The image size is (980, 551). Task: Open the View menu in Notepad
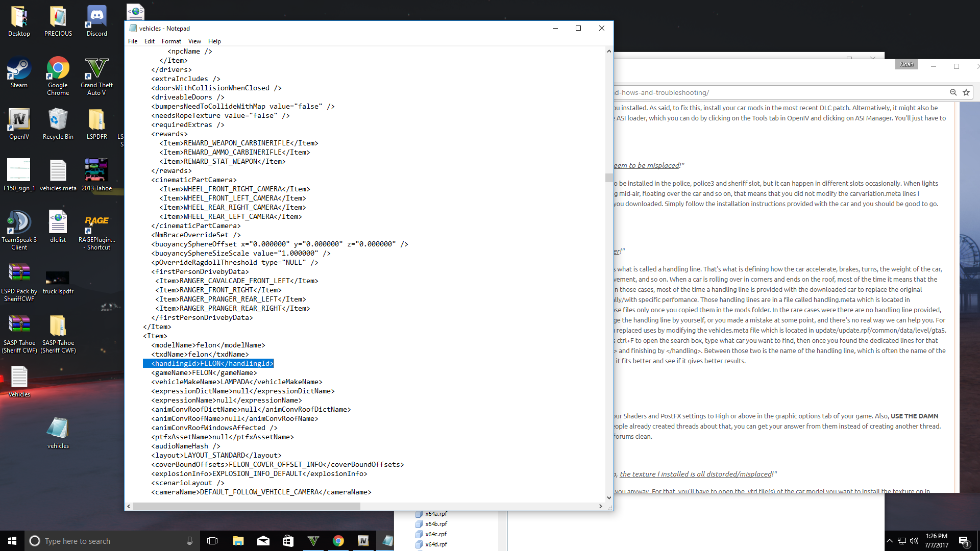(x=194, y=41)
